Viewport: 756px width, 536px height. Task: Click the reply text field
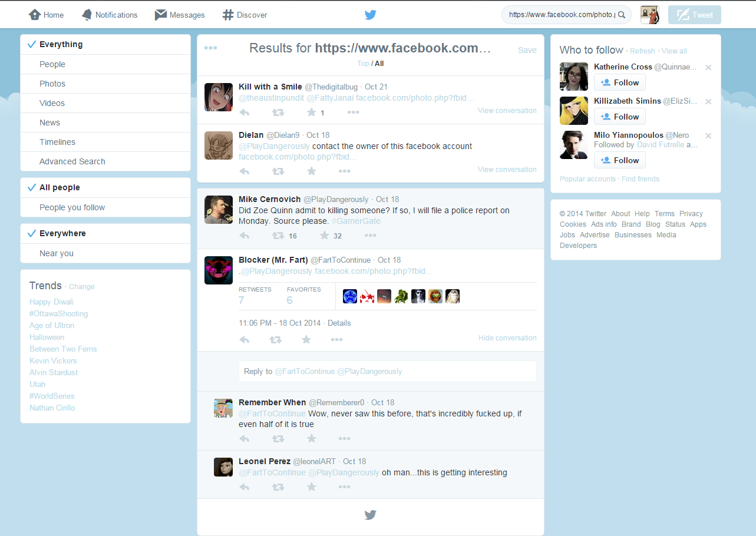[x=387, y=372]
